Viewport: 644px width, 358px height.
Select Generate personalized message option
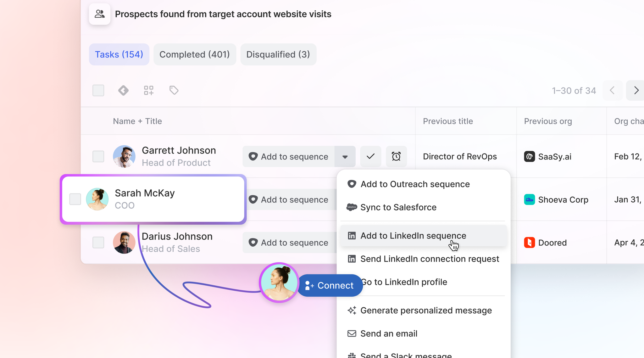[x=426, y=310]
